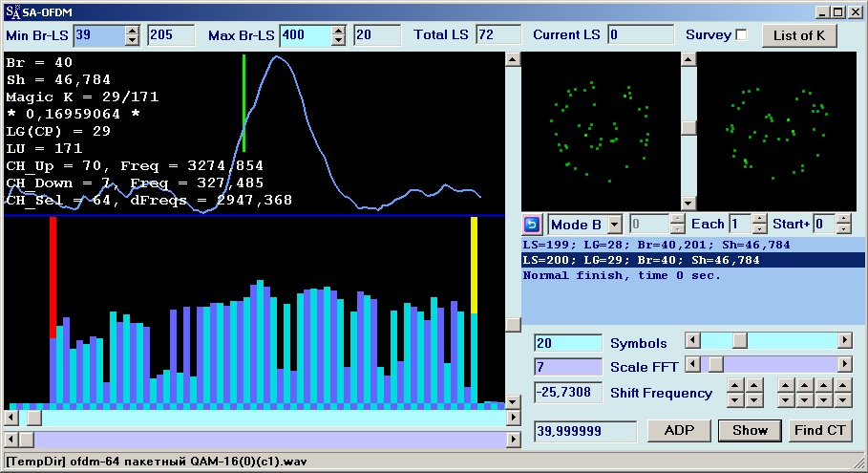Increment the Each value spinner
Viewport: 868px width, 473px height.
(x=760, y=220)
